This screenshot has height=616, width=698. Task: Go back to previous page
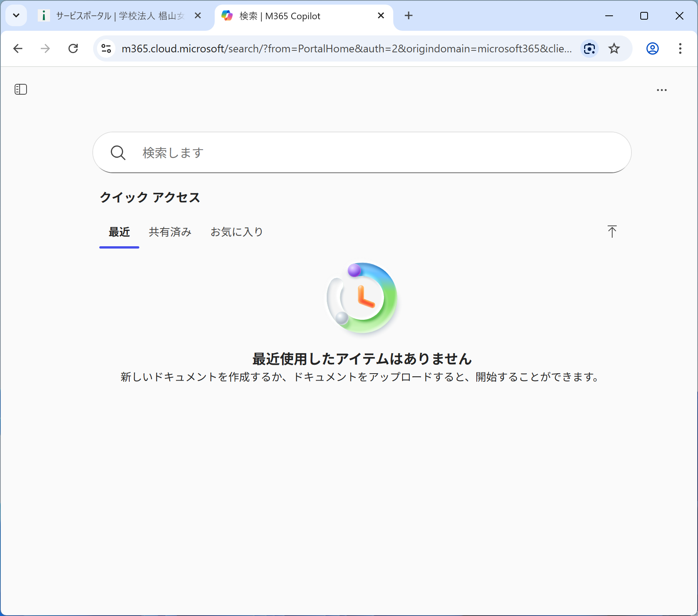[x=18, y=48]
